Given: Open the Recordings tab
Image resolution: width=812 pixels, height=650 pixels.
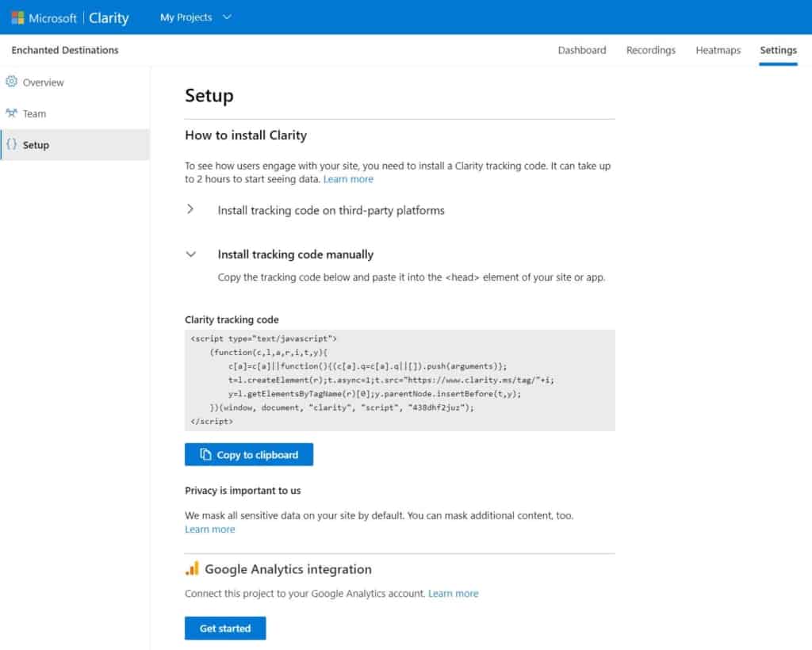Looking at the screenshot, I should 650,50.
